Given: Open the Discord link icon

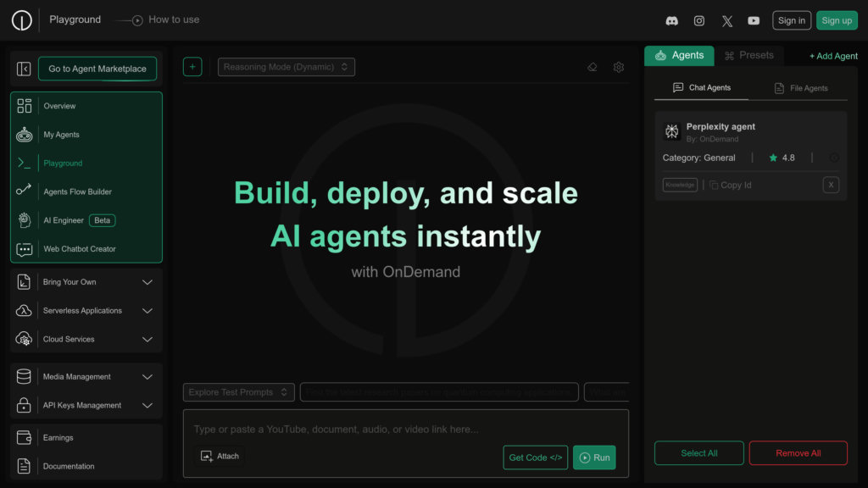Looking at the screenshot, I should pos(671,21).
